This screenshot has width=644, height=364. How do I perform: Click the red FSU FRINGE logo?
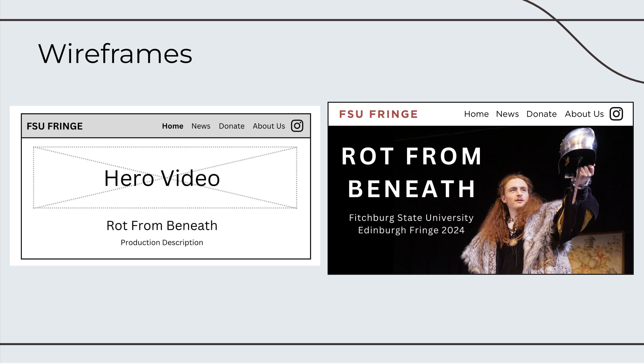pos(379,114)
